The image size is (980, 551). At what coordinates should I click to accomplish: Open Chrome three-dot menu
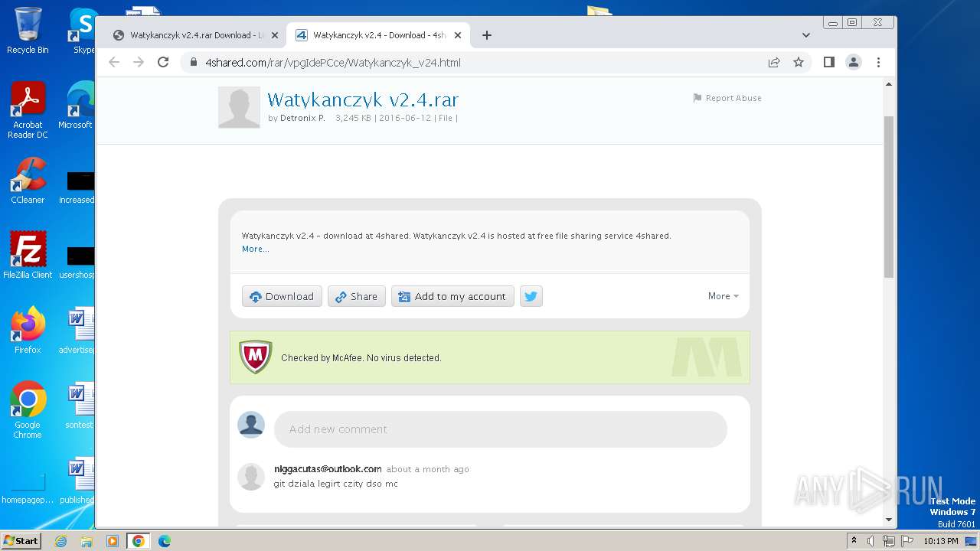(x=878, y=62)
